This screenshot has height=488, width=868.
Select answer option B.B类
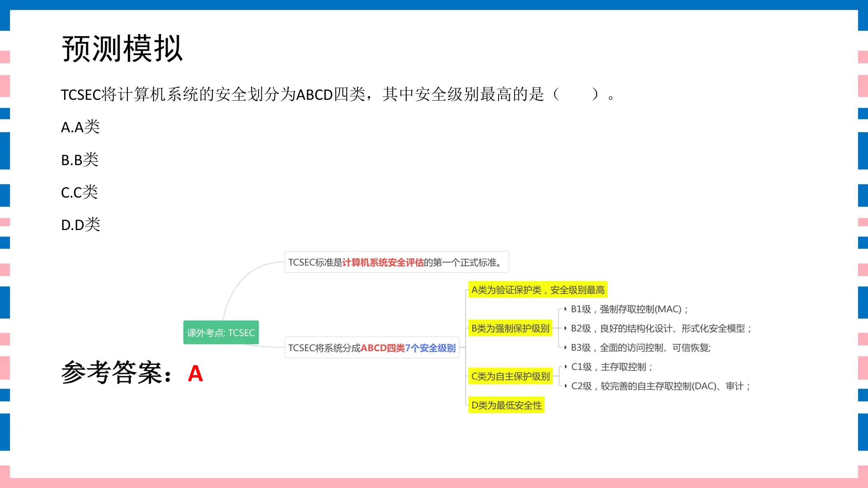click(x=80, y=159)
